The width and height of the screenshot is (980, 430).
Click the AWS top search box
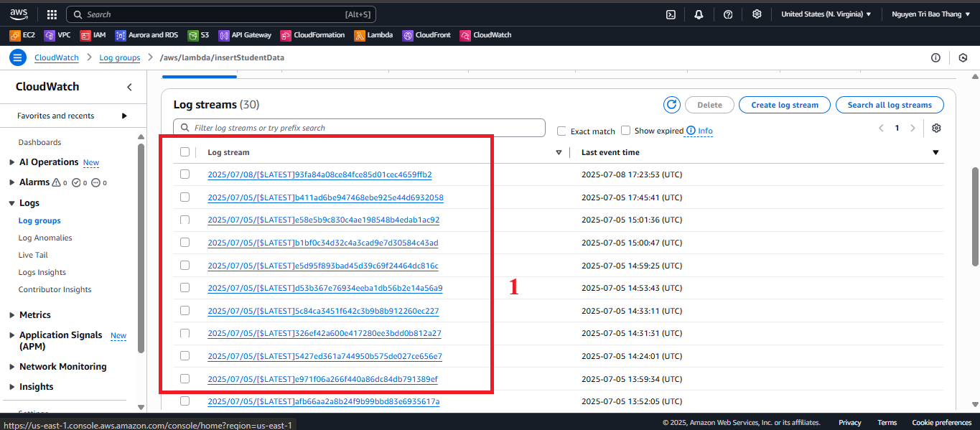pyautogui.click(x=221, y=14)
